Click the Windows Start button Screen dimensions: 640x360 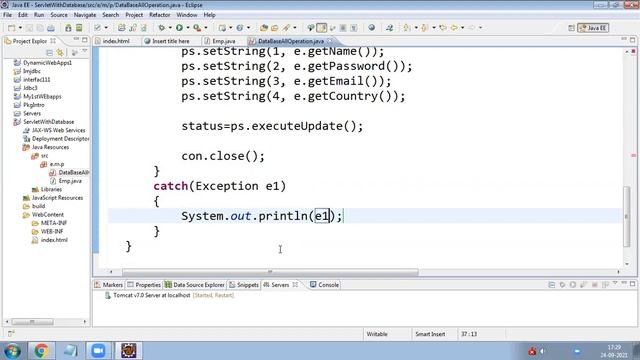[12, 351]
